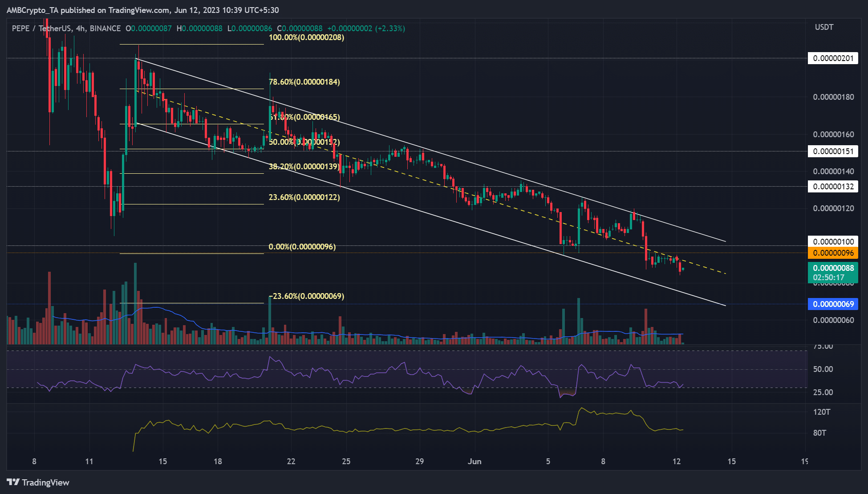868x494 pixels.
Task: Select the -23.60%(0.00000069) extension label
Action: click(306, 296)
